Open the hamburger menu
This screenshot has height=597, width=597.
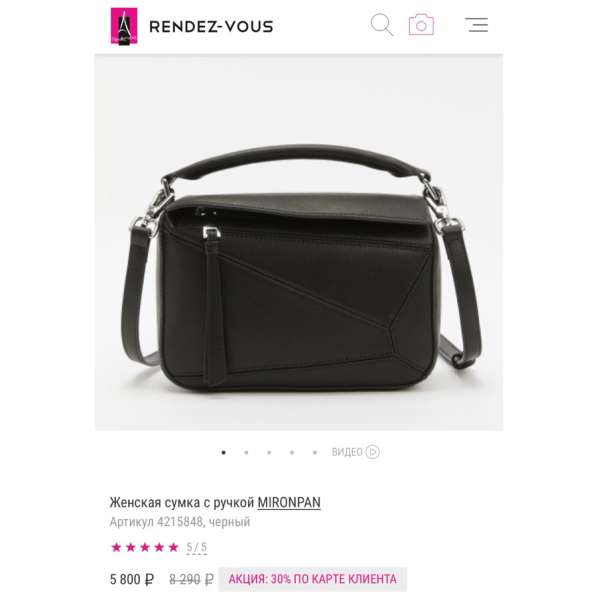(x=477, y=25)
